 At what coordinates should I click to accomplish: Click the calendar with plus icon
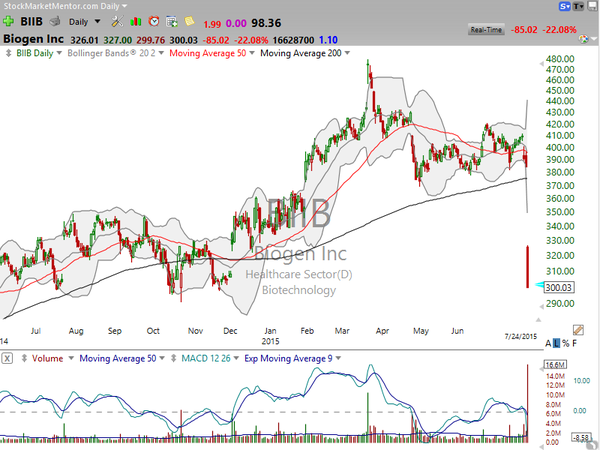point(171,22)
